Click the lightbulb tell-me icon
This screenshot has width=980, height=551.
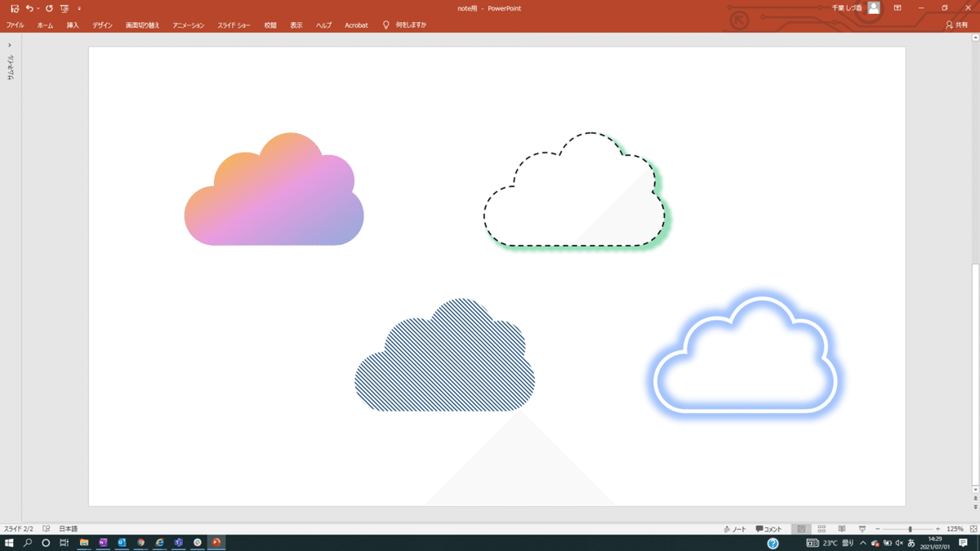coord(386,25)
